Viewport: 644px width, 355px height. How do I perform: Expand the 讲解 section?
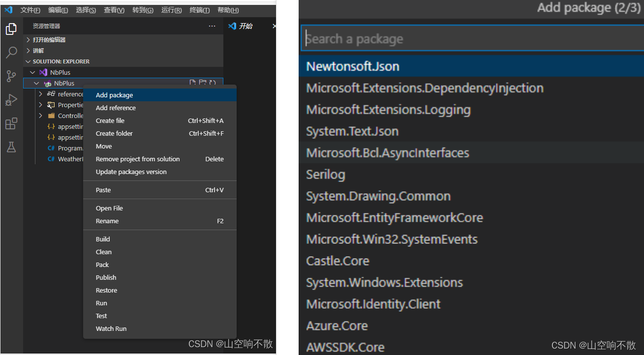tap(123, 51)
